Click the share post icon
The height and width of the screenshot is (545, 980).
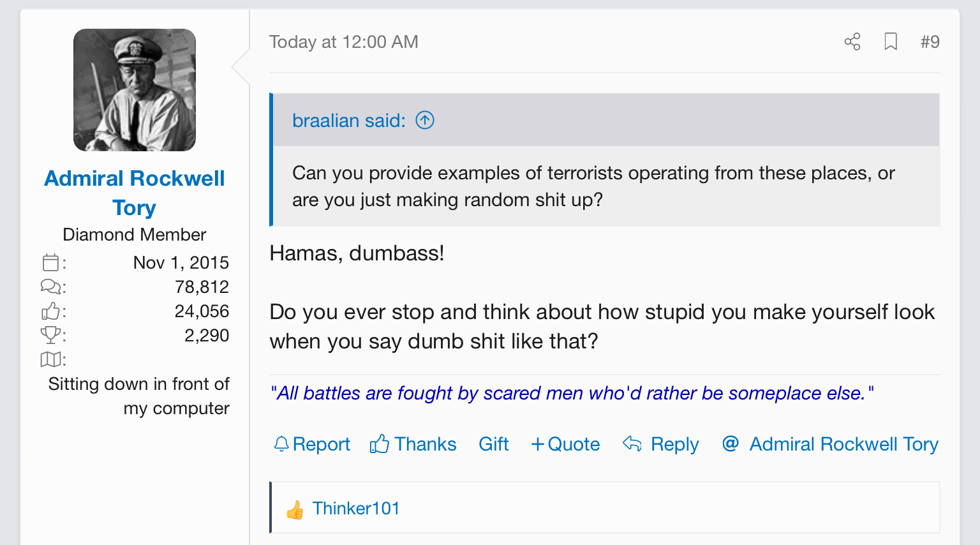coord(852,42)
